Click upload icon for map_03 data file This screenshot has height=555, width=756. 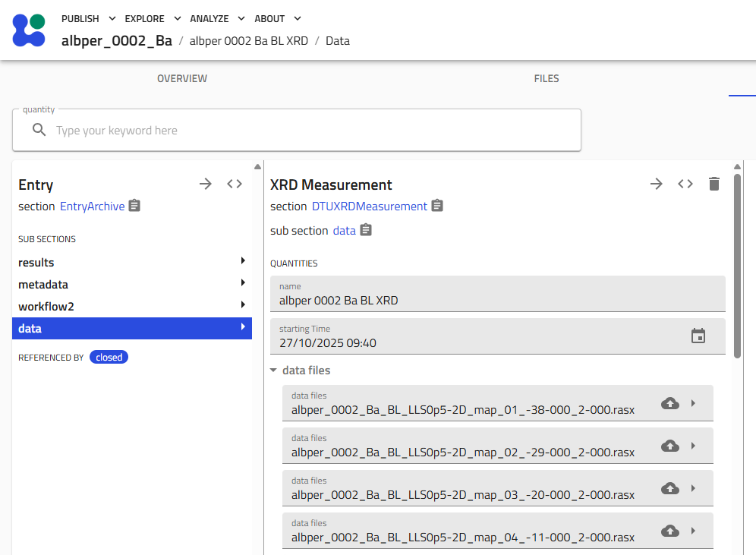point(669,488)
